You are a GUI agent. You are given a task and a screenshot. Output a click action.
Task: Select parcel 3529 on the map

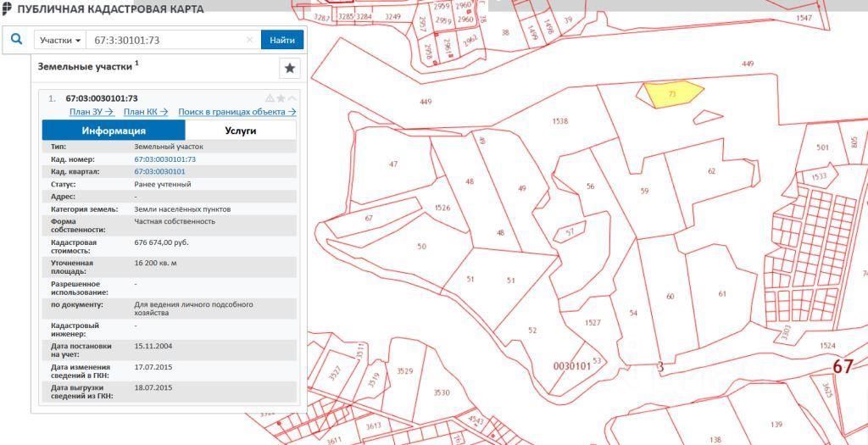pyautogui.click(x=404, y=371)
